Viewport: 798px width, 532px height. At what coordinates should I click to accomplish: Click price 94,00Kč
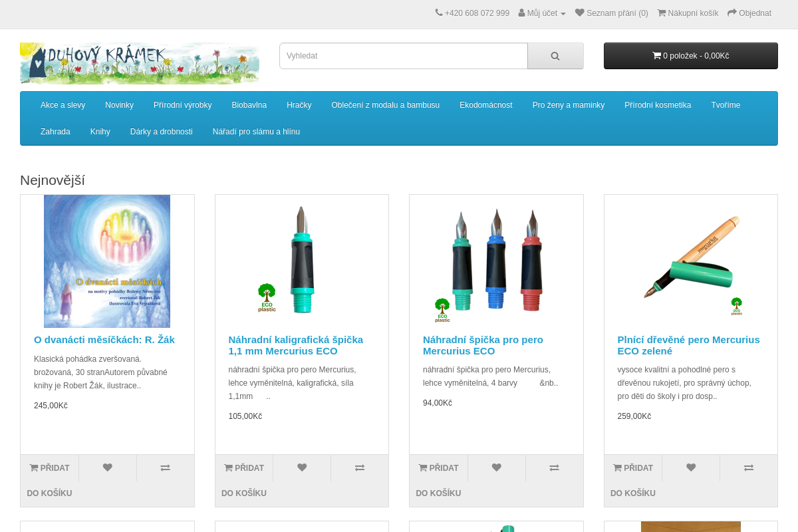click(x=438, y=403)
